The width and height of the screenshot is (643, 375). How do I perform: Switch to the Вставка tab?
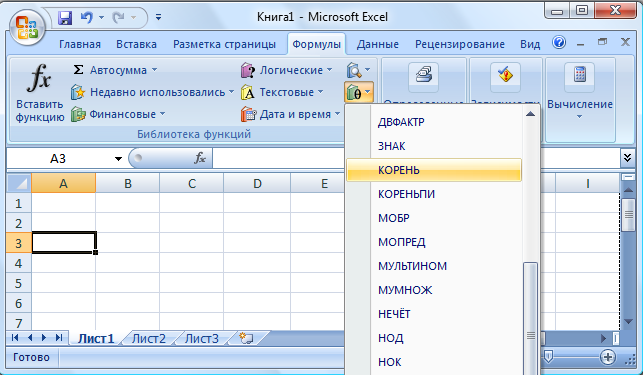[136, 44]
